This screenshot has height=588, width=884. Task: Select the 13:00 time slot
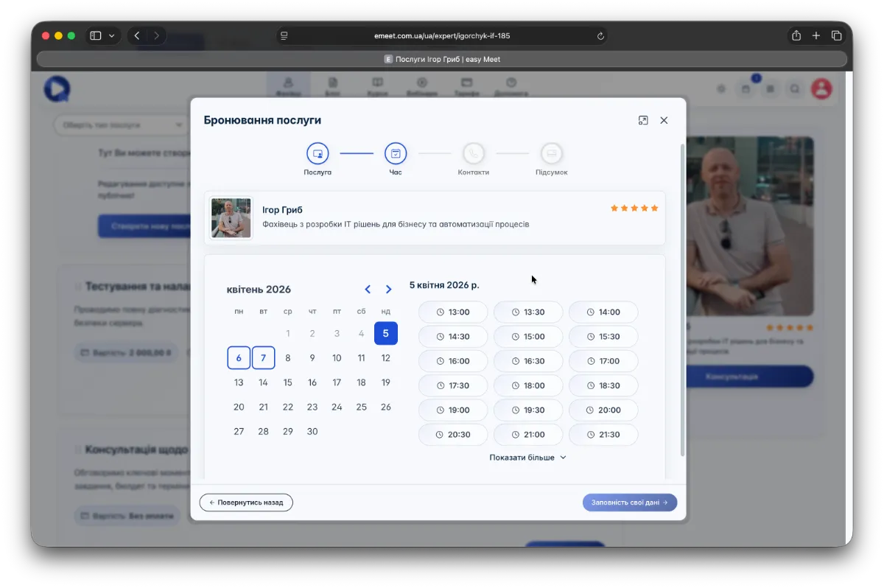click(453, 312)
